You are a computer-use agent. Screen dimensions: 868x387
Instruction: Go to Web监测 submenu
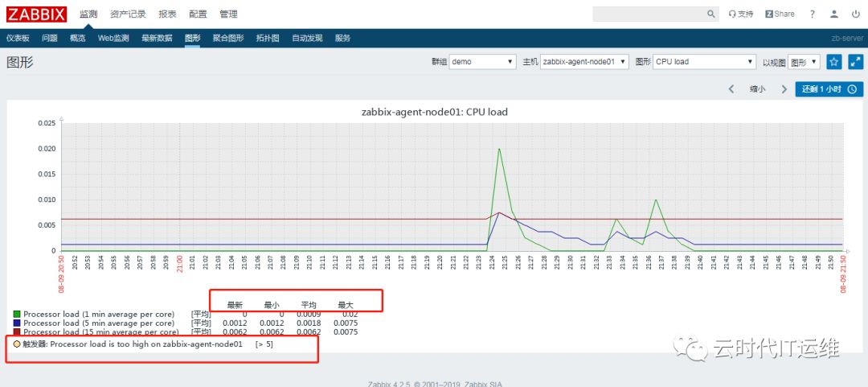pos(113,39)
